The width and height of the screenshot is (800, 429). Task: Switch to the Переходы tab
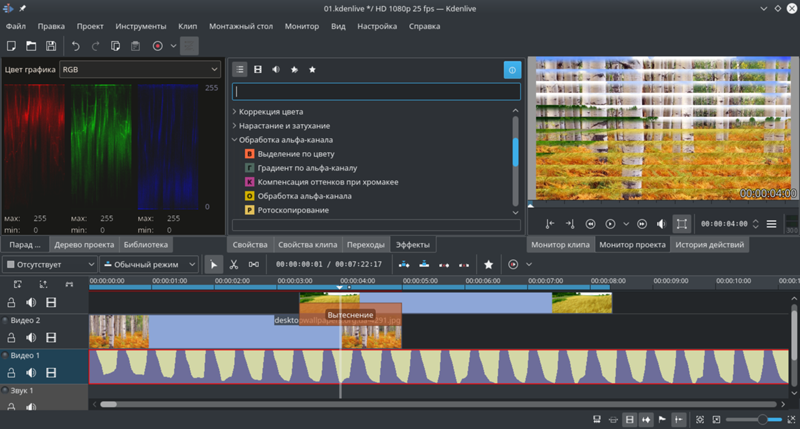point(365,244)
